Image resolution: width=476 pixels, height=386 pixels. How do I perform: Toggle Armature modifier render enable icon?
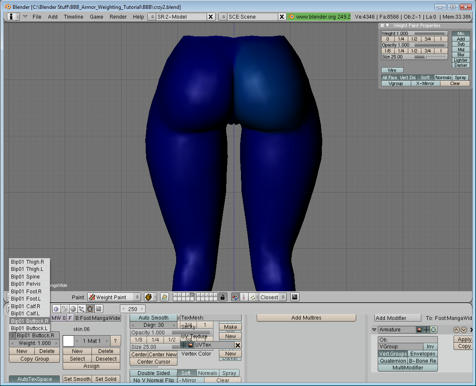tap(419, 330)
